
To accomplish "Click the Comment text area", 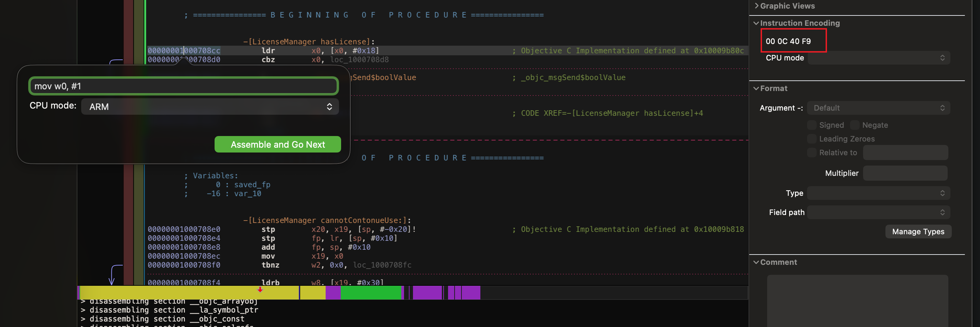I will (858, 301).
